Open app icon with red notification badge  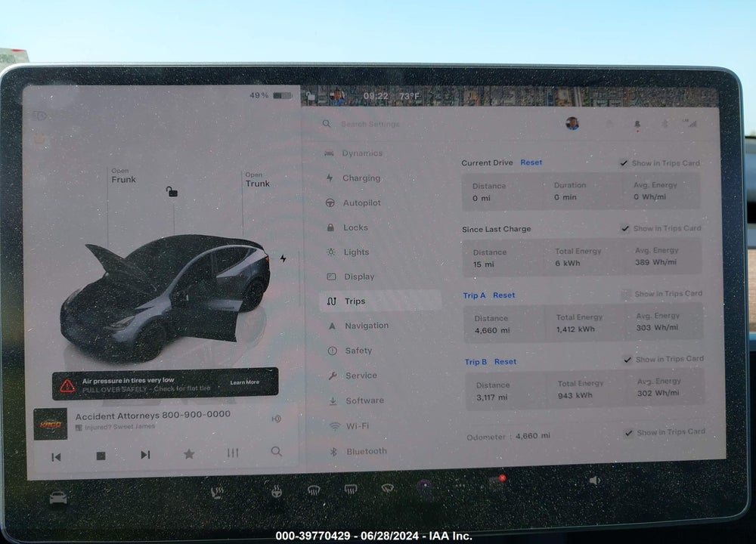496,482
